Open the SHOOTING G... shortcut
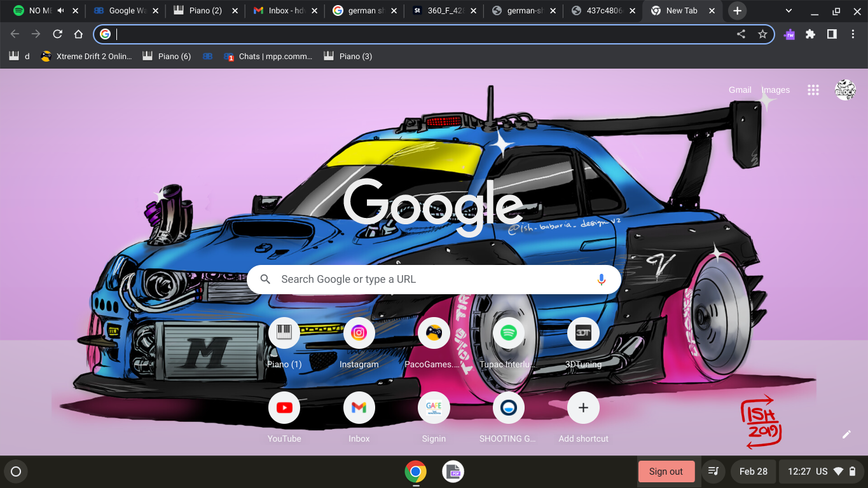The image size is (868, 488). [x=509, y=417]
